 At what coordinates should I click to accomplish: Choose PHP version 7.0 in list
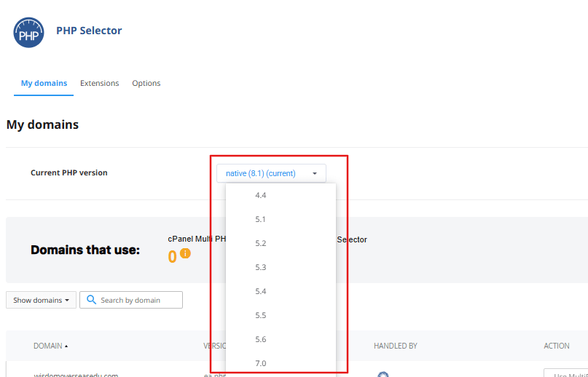click(x=261, y=363)
